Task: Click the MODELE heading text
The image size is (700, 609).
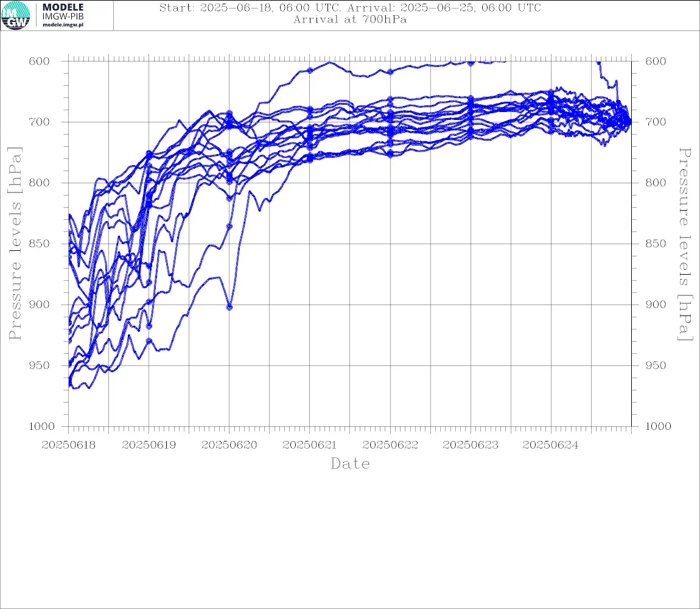Action: [63, 7]
